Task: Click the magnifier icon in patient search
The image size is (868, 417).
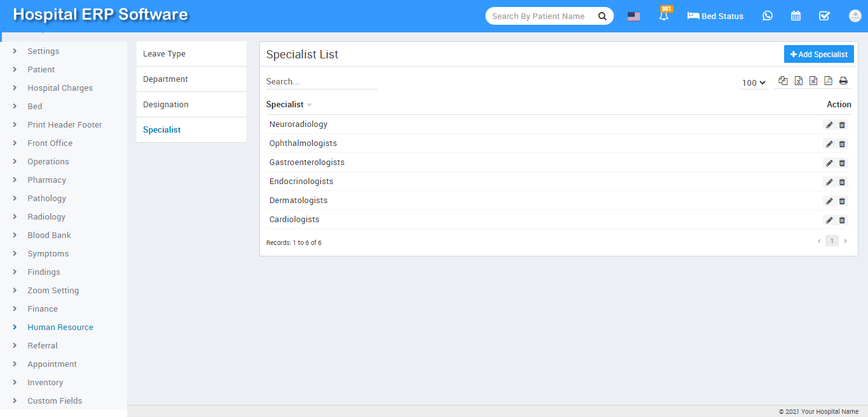Action: tap(602, 17)
